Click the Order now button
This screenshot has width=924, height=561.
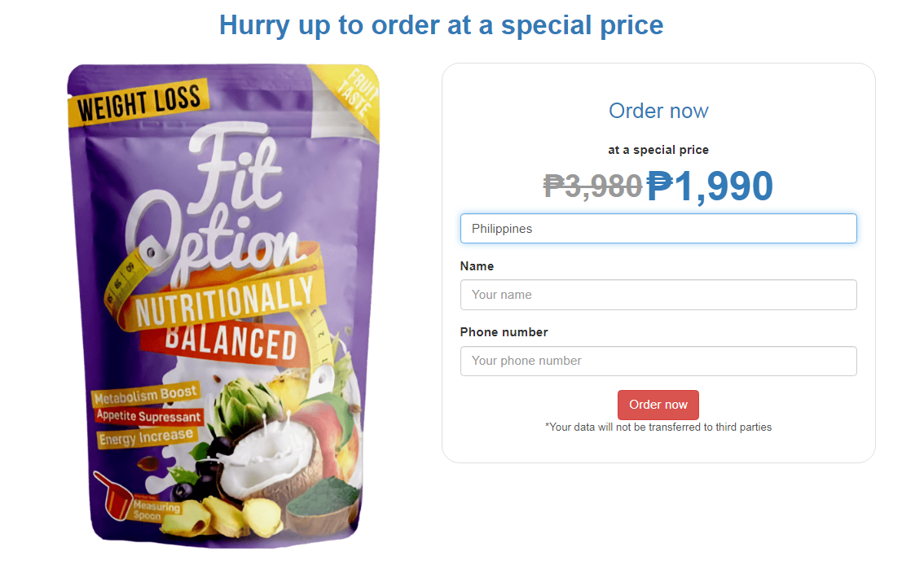(x=658, y=405)
